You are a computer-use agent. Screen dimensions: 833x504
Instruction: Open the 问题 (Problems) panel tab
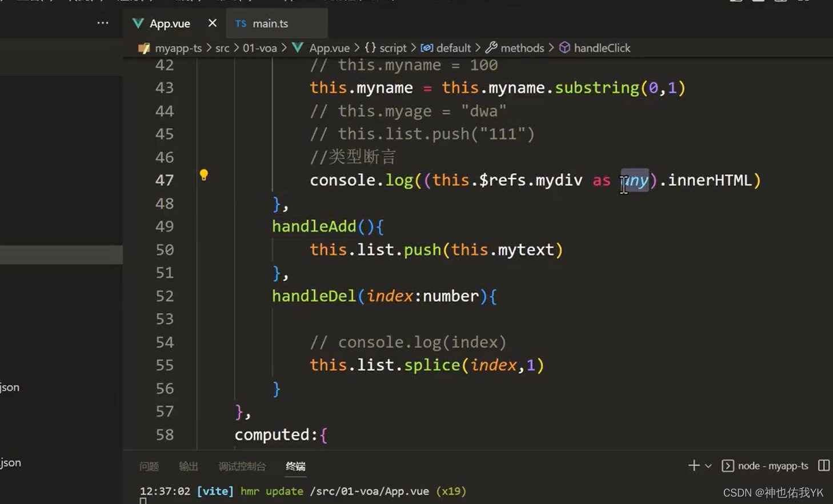click(149, 466)
